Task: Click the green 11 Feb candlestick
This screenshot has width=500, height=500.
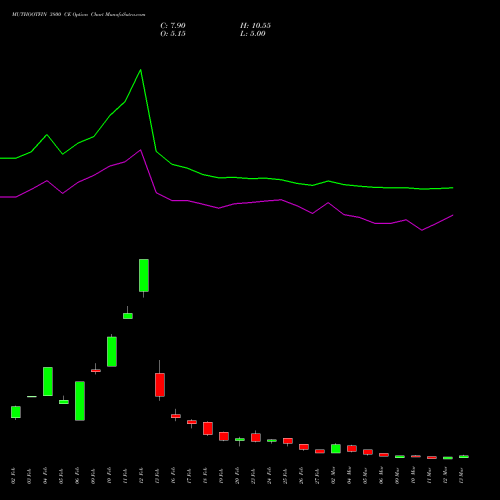Action: coord(128,316)
